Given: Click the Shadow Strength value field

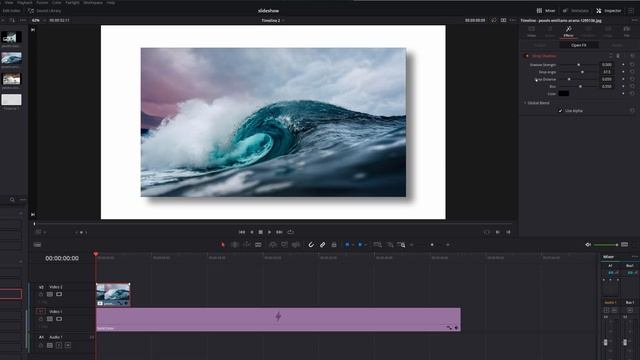Looking at the screenshot, I should point(607,65).
